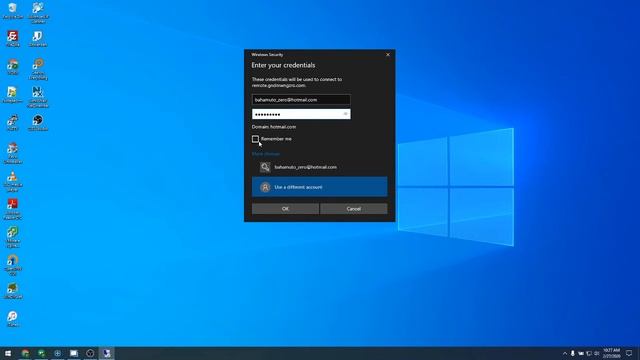Open the Windows Start menu
Screen dimensions: 640x360
(8, 353)
